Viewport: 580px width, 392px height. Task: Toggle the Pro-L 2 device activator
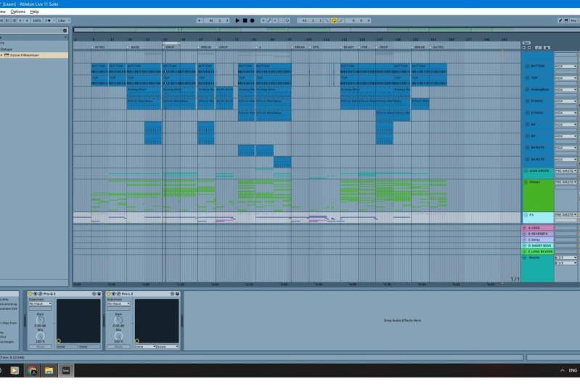(x=109, y=294)
